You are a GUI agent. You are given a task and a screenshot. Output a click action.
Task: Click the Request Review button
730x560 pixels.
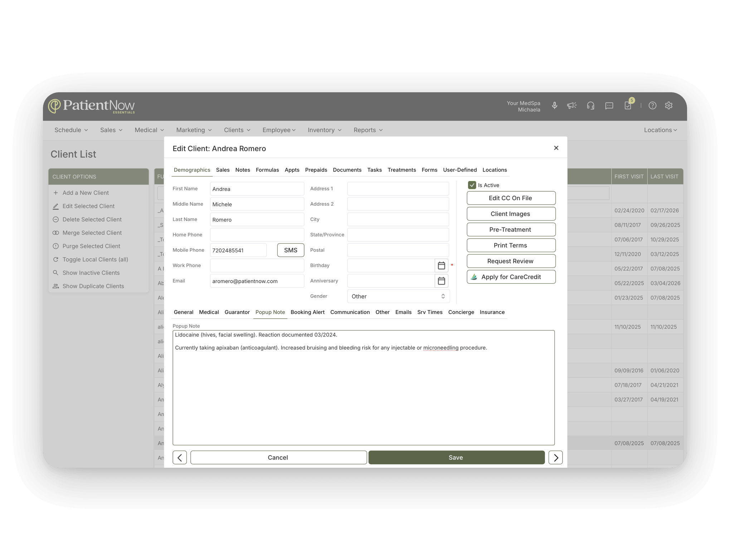511,261
